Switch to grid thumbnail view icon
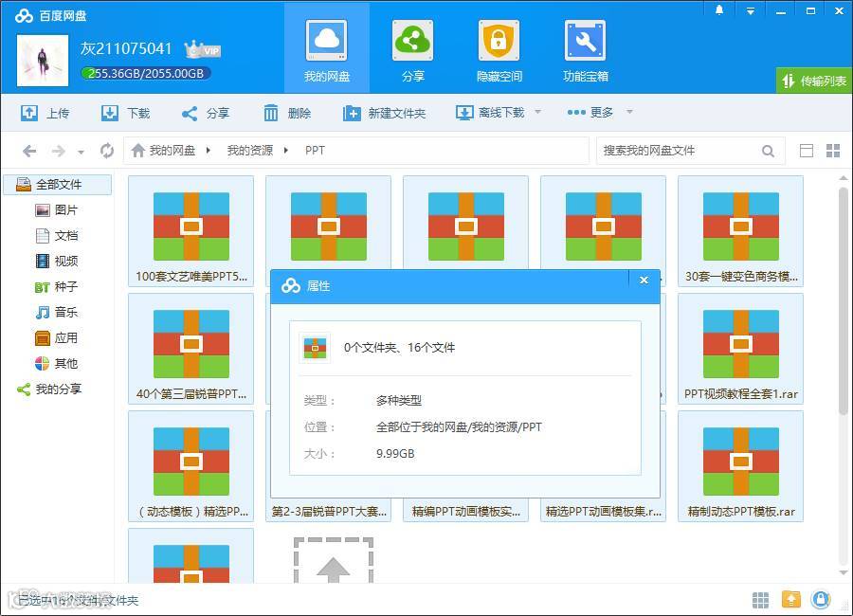Image resolution: width=853 pixels, height=616 pixels. (x=833, y=151)
